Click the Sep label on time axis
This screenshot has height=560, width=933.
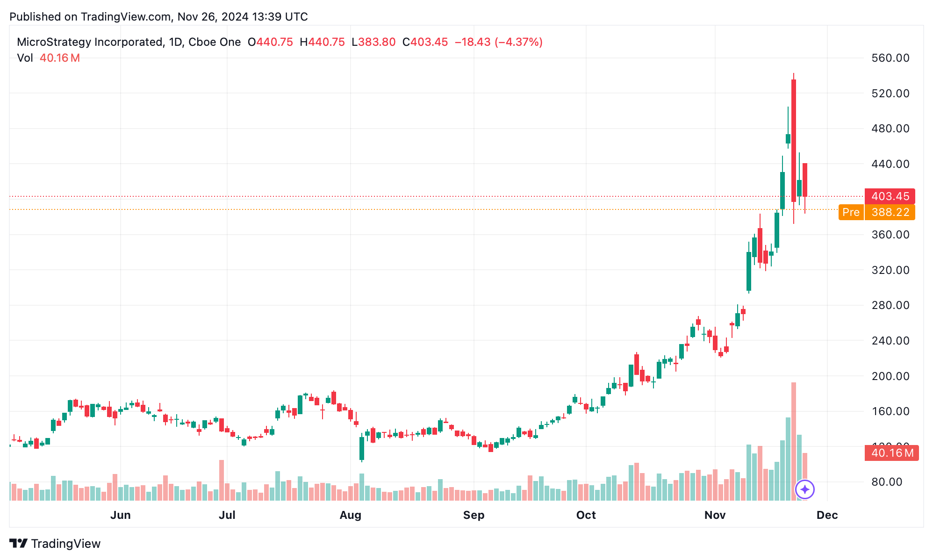point(474,515)
